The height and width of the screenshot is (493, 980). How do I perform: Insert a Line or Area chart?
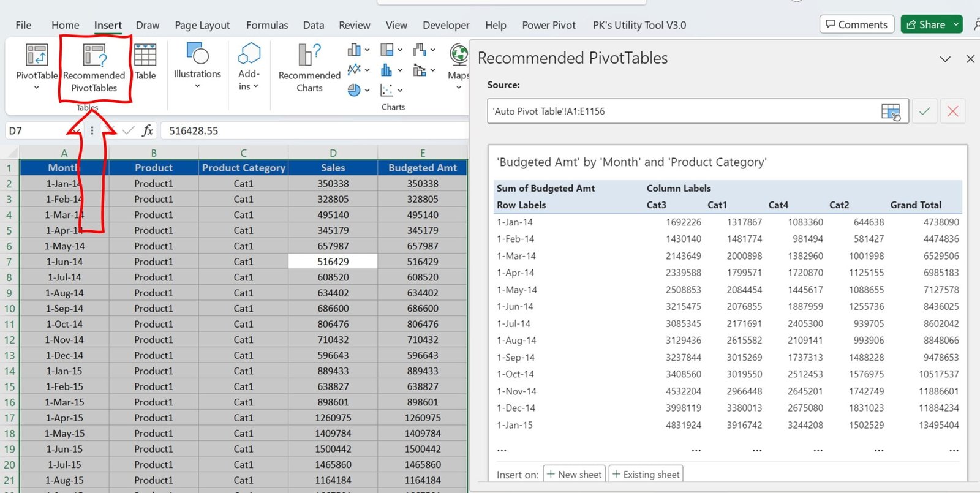click(354, 70)
